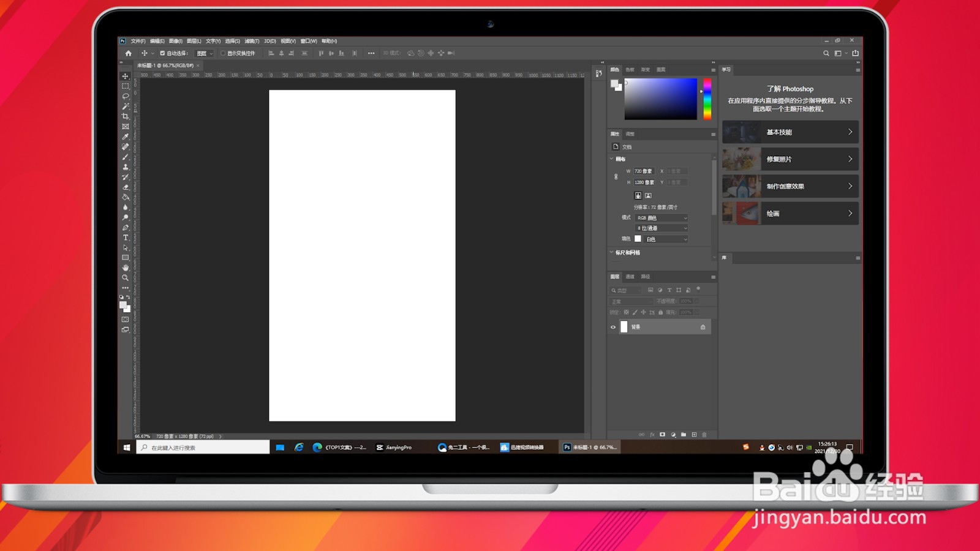Open the 滤镜(T) menu

(x=252, y=41)
